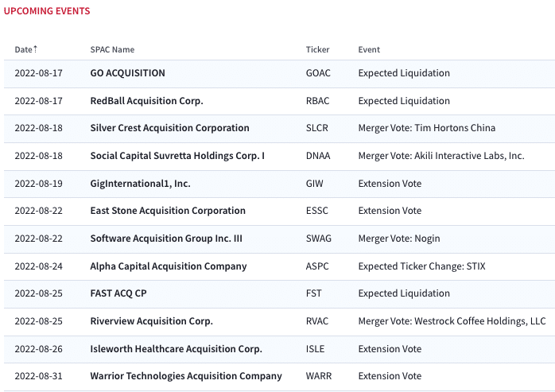Click Extension Vote in the GIW row
Viewport: 555px width, 392px height.
[x=390, y=184]
